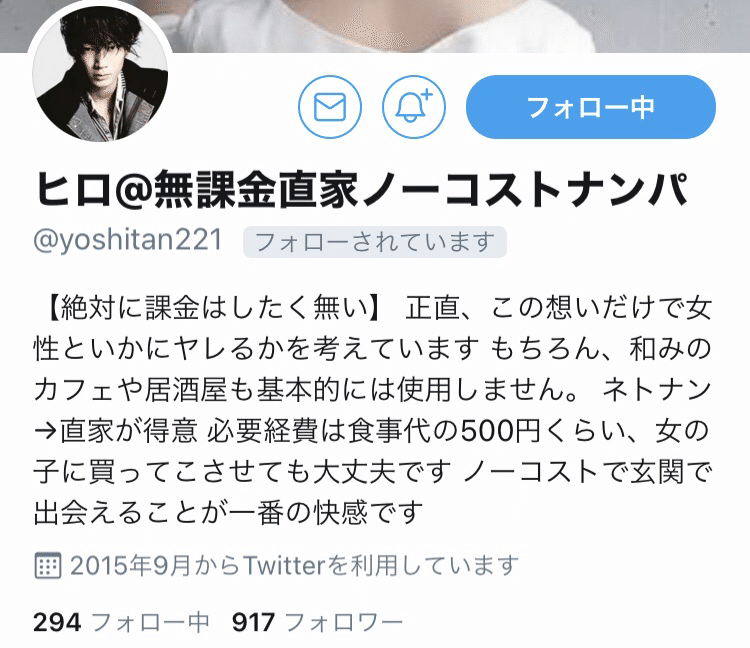Viewport: 750px width, 648px height.
Task: Click the ネトナン word in bio
Action: pos(657,390)
